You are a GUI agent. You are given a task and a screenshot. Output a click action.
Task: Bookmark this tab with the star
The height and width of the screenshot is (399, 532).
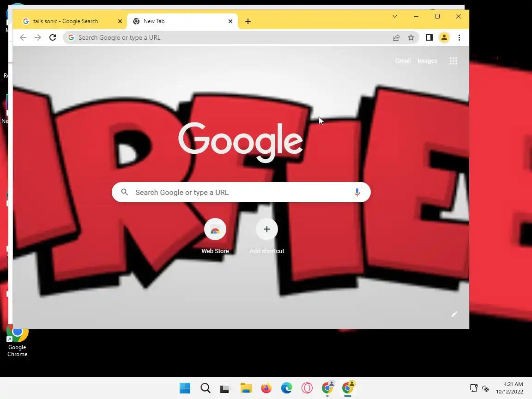(411, 37)
